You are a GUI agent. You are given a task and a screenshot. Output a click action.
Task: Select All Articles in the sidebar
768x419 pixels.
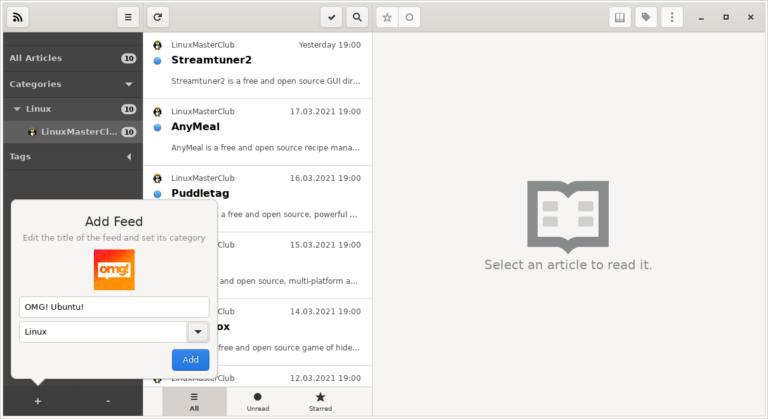pyautogui.click(x=72, y=58)
